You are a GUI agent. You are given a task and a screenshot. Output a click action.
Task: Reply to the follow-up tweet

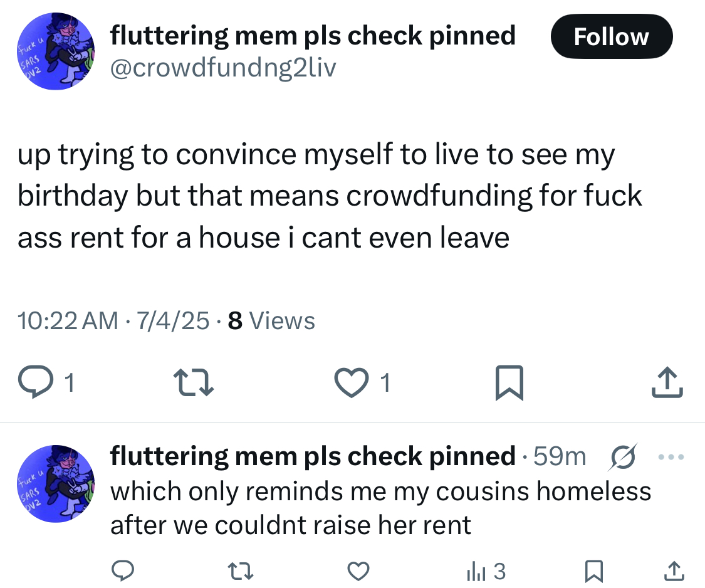tap(122, 571)
